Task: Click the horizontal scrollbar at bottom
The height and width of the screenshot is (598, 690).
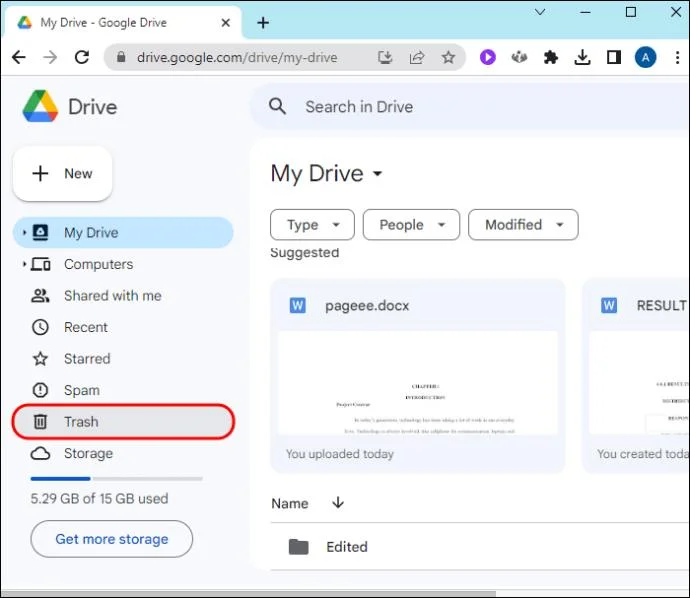Action: click(x=249, y=594)
